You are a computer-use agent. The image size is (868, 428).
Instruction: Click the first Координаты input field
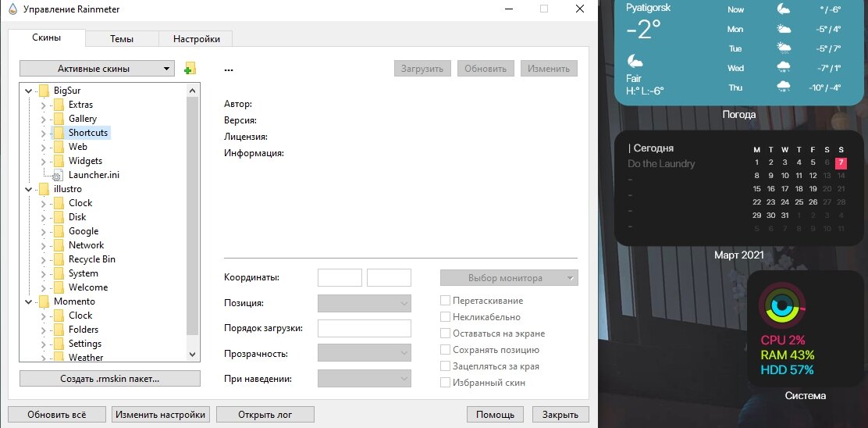click(340, 277)
